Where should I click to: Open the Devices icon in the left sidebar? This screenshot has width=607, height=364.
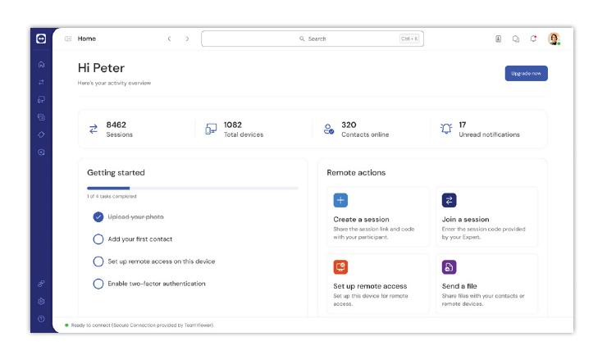click(x=41, y=99)
